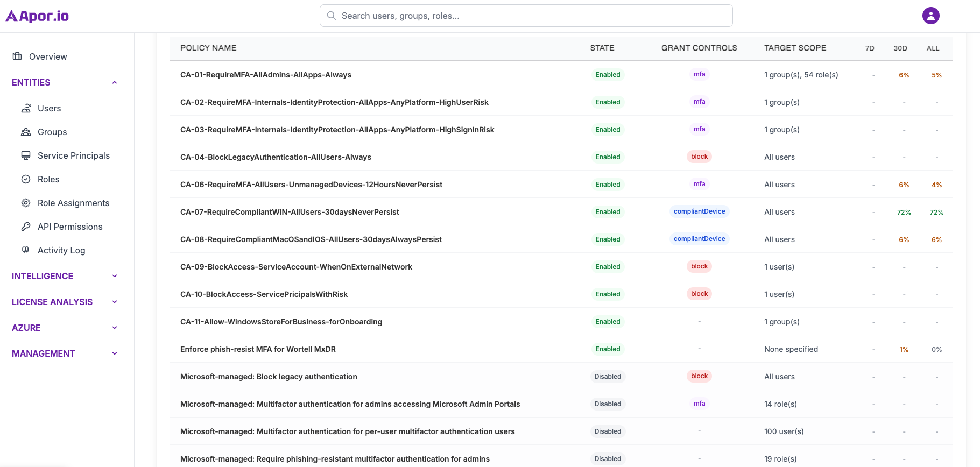This screenshot has width=980, height=467.
Task: Click the Overview icon in sidebar
Action: click(17, 56)
